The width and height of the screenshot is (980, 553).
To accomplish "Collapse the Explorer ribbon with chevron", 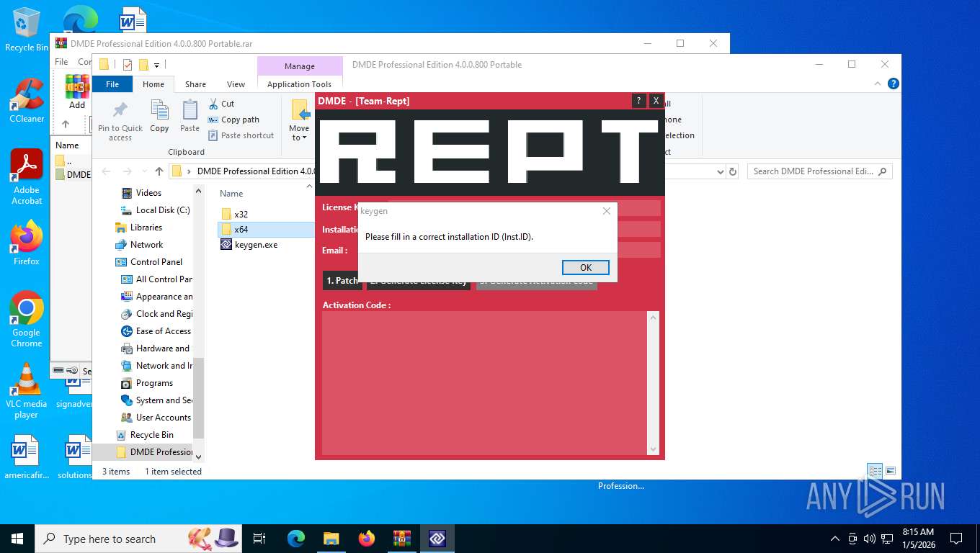I will coord(878,84).
